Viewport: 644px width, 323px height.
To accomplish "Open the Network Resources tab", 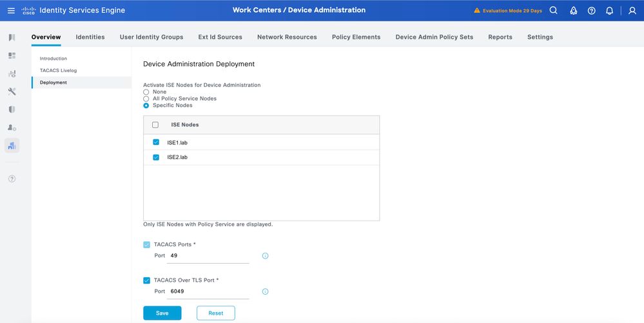I will coord(287,37).
